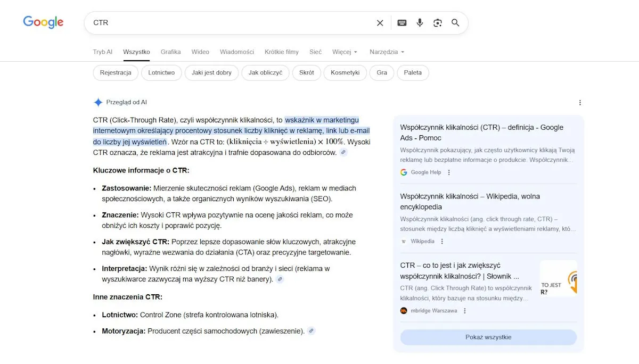Switch to the Grafika tab
This screenshot has height=364, width=639.
tap(170, 52)
